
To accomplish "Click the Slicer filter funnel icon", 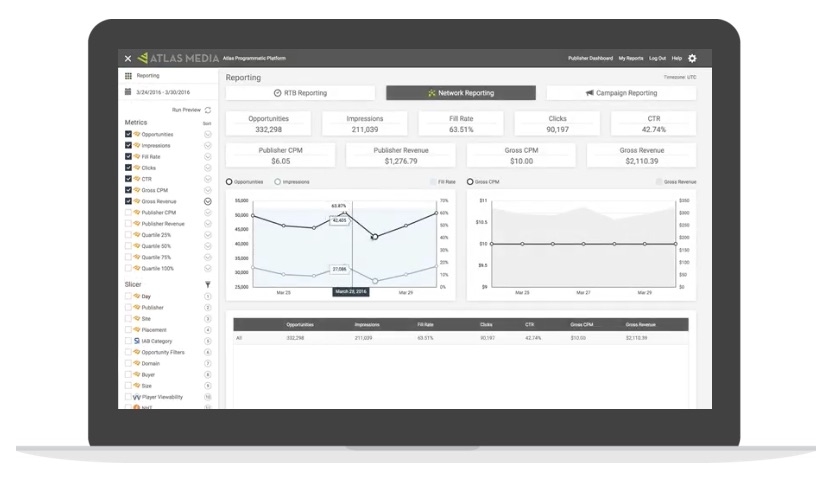I will click(207, 284).
